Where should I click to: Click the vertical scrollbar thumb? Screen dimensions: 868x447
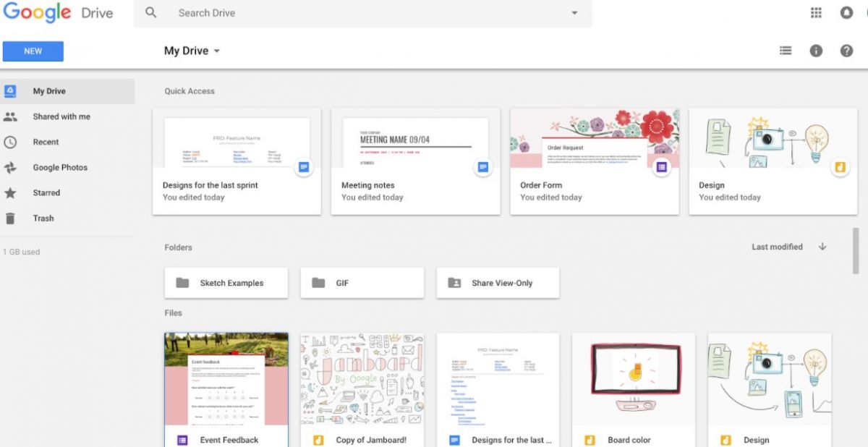click(856, 250)
